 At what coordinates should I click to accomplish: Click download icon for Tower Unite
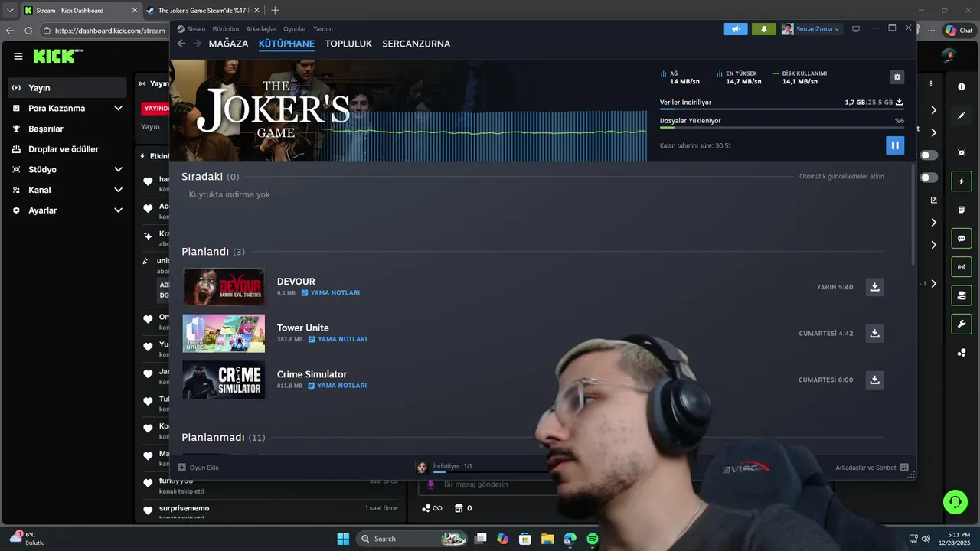tap(874, 334)
